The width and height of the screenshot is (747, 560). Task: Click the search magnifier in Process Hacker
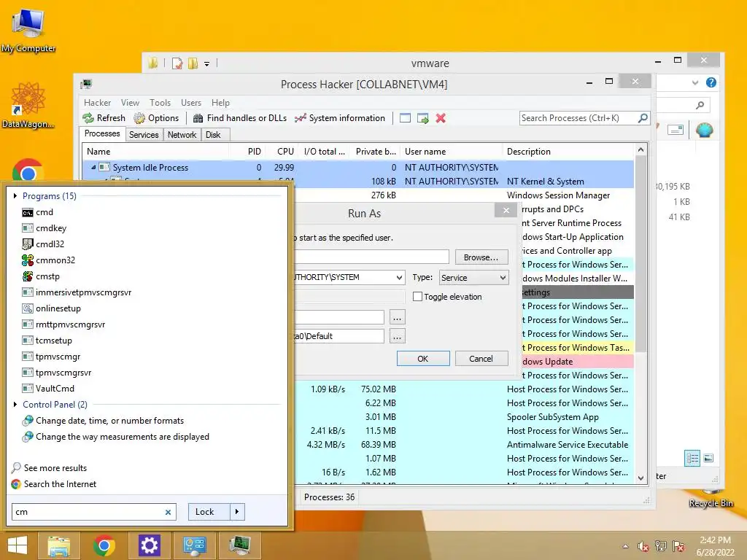[643, 117]
